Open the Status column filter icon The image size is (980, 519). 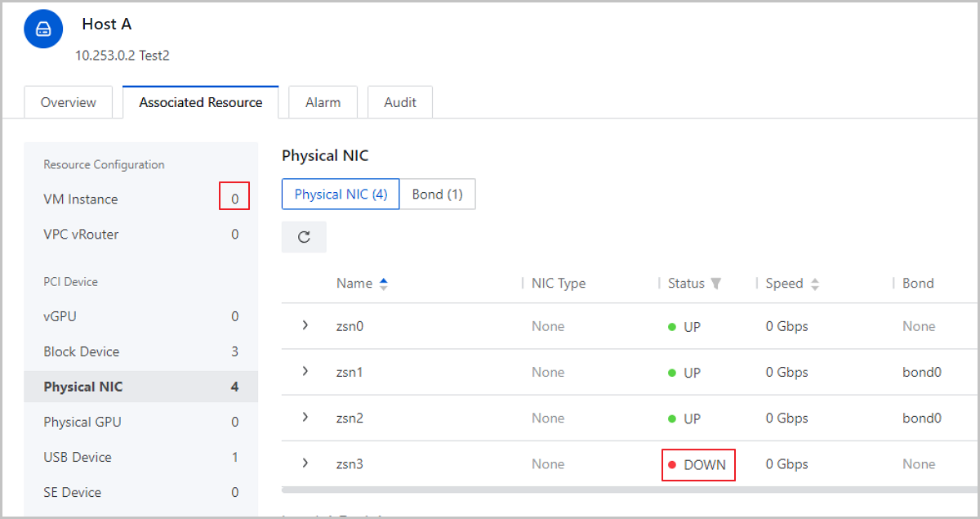(716, 284)
